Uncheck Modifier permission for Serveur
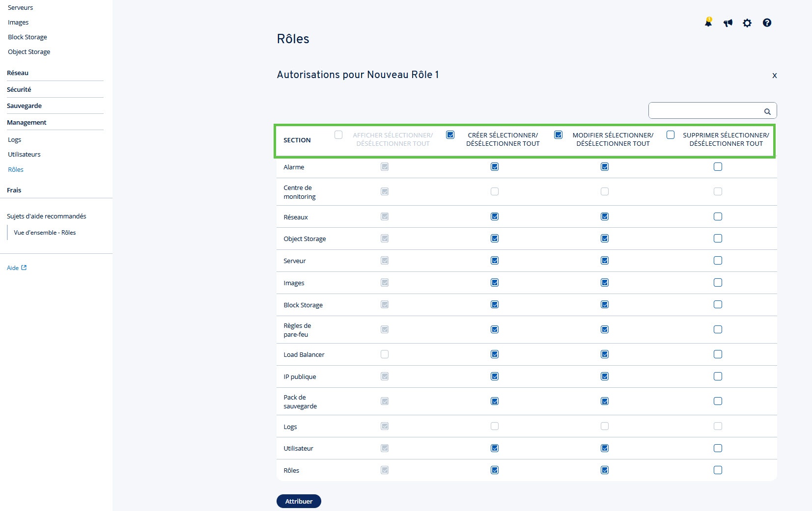 click(605, 261)
